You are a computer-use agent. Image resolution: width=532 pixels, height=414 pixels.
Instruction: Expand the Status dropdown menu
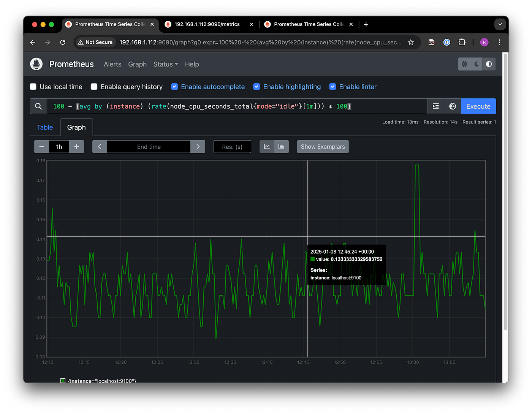pos(166,64)
